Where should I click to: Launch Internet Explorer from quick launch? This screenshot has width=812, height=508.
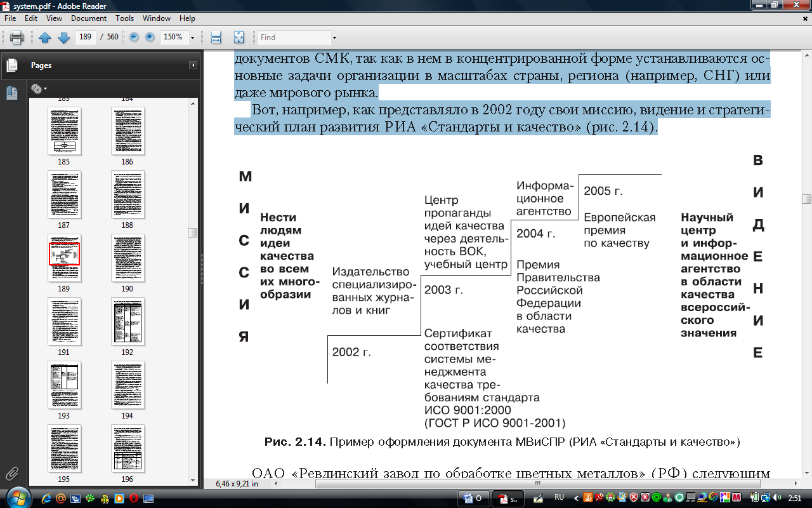point(46,498)
